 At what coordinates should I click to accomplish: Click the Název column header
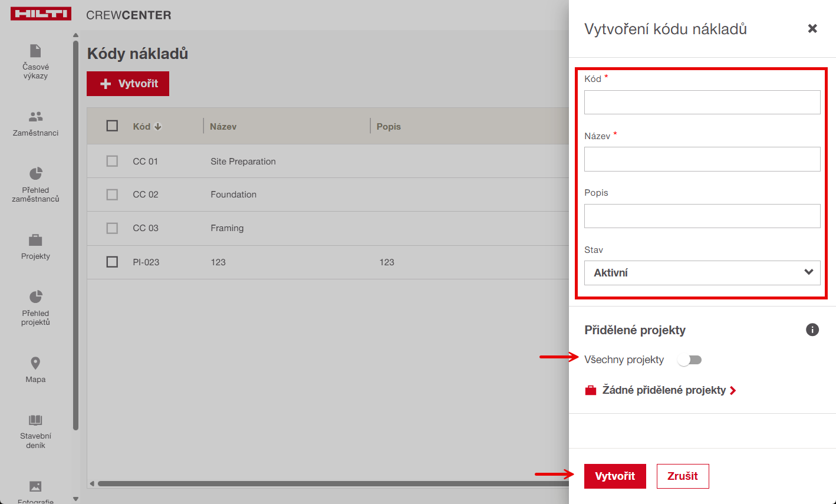(223, 127)
